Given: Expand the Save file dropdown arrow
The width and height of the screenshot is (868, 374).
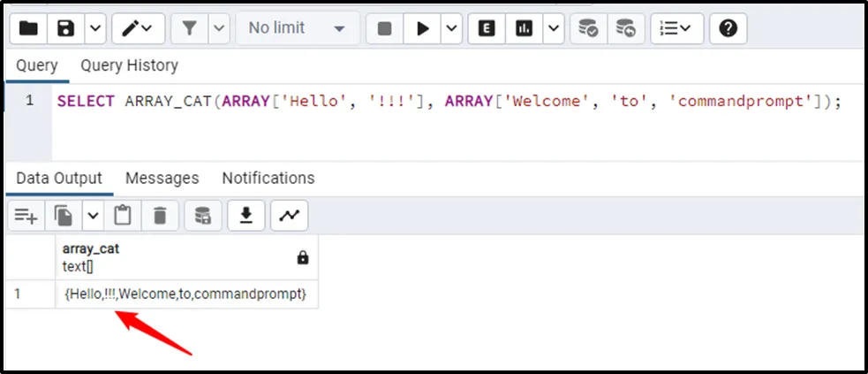Looking at the screenshot, I should coord(95,28).
